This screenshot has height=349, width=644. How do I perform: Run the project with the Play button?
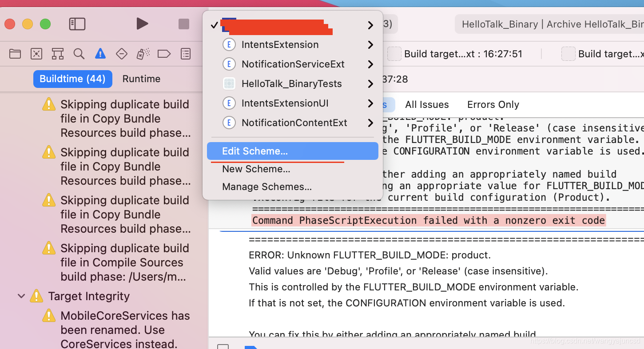(142, 24)
